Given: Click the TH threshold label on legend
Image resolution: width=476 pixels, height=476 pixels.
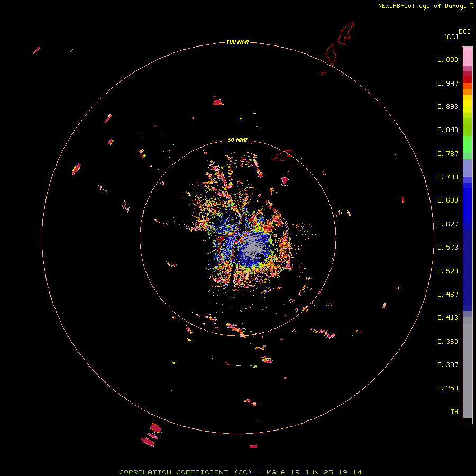Looking at the screenshot, I should point(454,412).
